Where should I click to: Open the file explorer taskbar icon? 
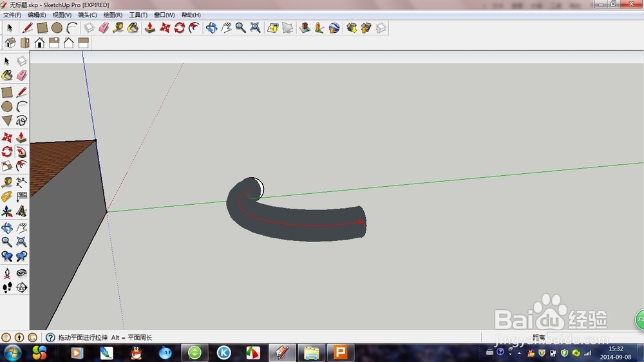click(x=311, y=352)
